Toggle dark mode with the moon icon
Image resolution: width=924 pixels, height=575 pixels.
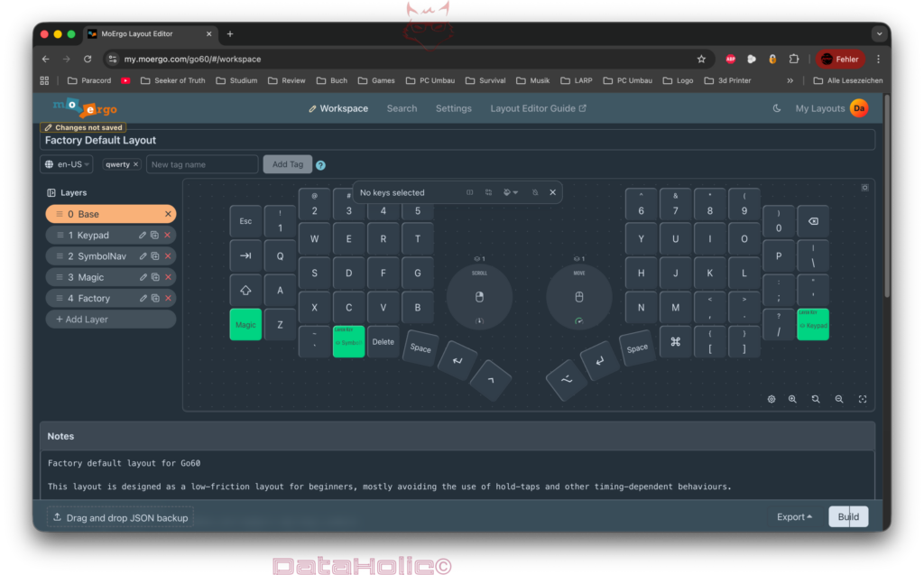777,108
